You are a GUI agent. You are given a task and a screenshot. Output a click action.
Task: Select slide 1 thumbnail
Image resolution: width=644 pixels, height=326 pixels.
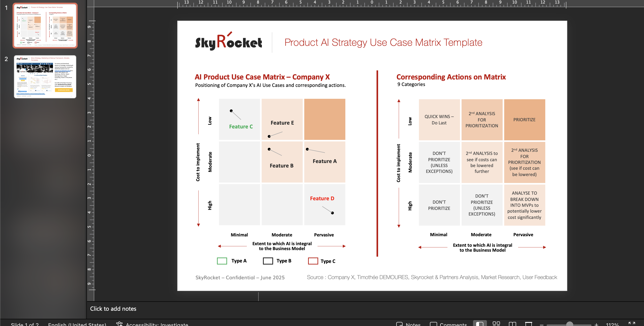pyautogui.click(x=45, y=26)
